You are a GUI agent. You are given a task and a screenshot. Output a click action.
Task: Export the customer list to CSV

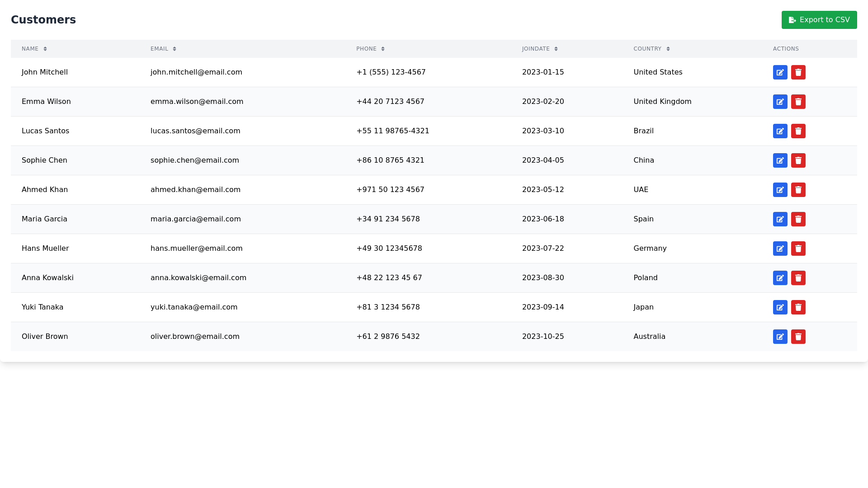pyautogui.click(x=819, y=20)
